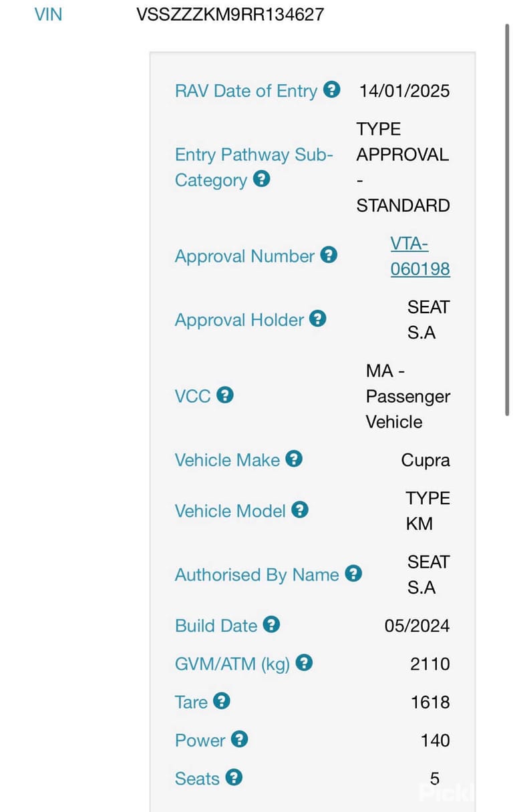Image resolution: width=513 pixels, height=812 pixels.
Task: Click help icon next to Vehicle Model
Action: [300, 510]
